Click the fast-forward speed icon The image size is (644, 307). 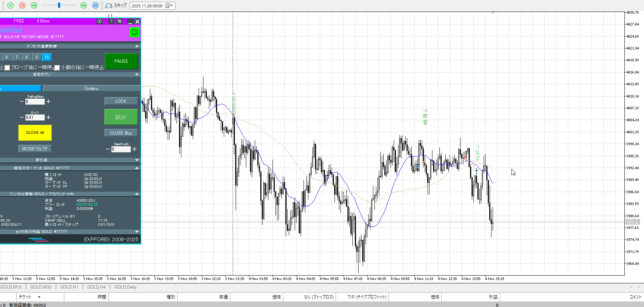click(83, 6)
